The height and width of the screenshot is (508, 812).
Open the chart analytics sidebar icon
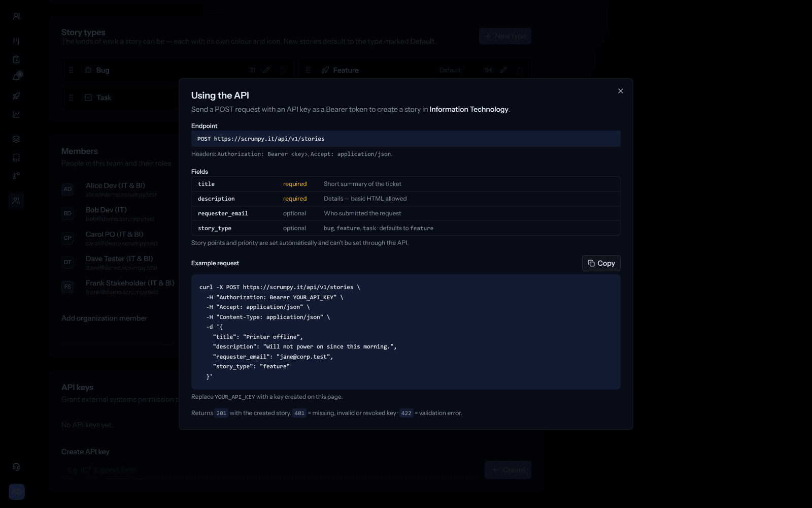tap(17, 114)
